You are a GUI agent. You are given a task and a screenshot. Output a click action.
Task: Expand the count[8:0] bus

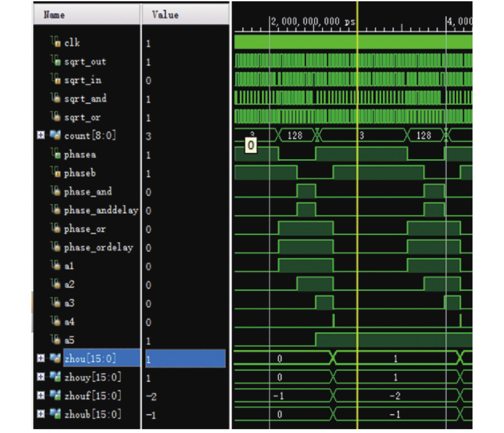[41, 135]
